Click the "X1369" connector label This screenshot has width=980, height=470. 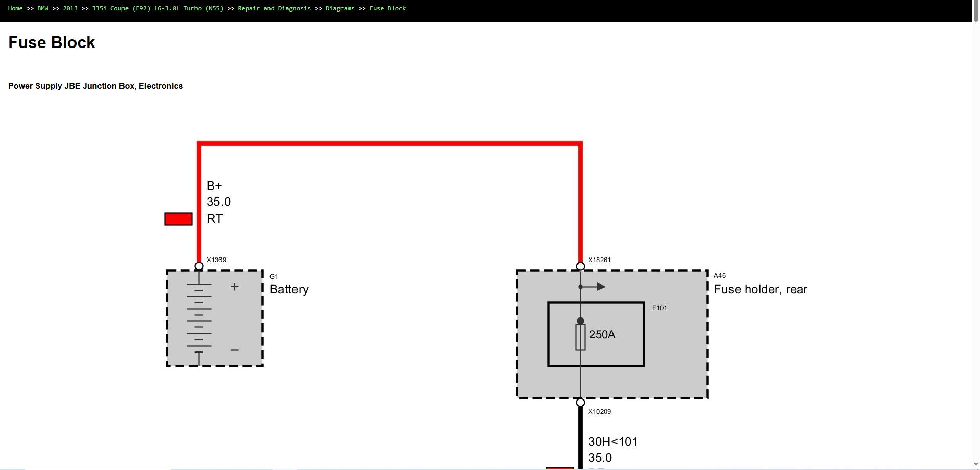tap(216, 260)
